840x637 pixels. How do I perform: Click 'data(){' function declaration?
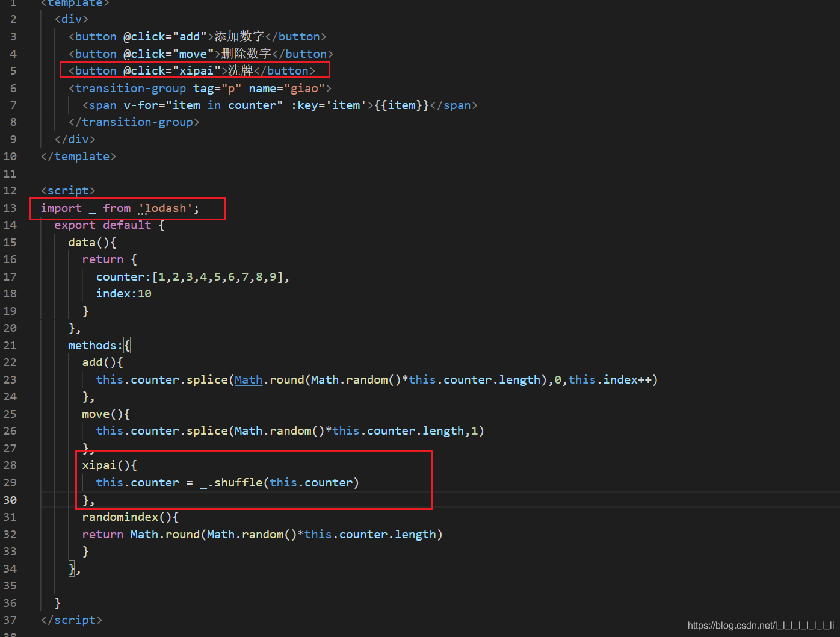[92, 242]
